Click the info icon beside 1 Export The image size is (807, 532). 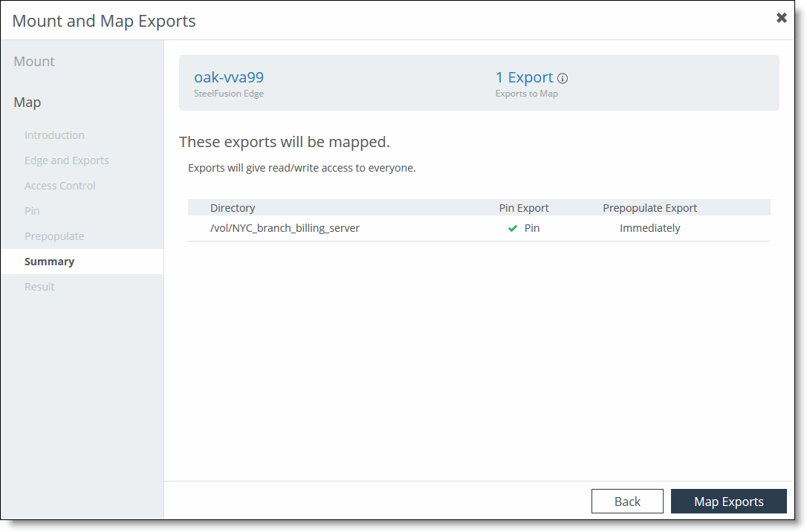point(563,79)
